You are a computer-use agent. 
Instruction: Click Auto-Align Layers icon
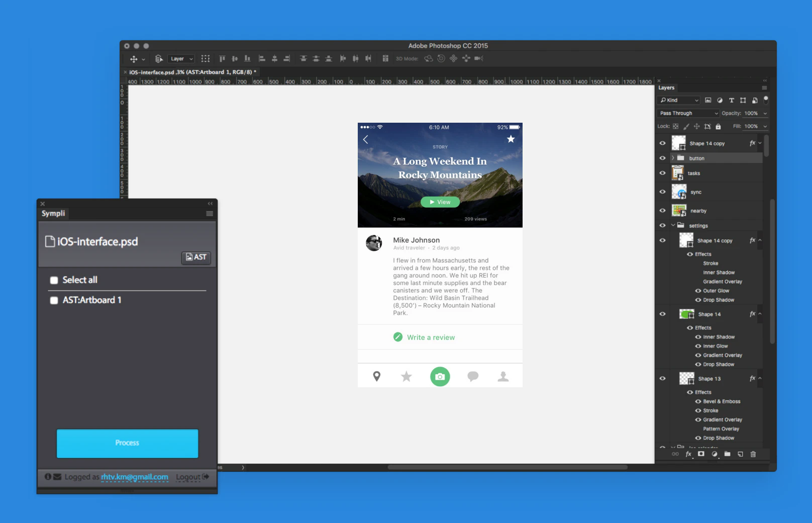click(385, 59)
